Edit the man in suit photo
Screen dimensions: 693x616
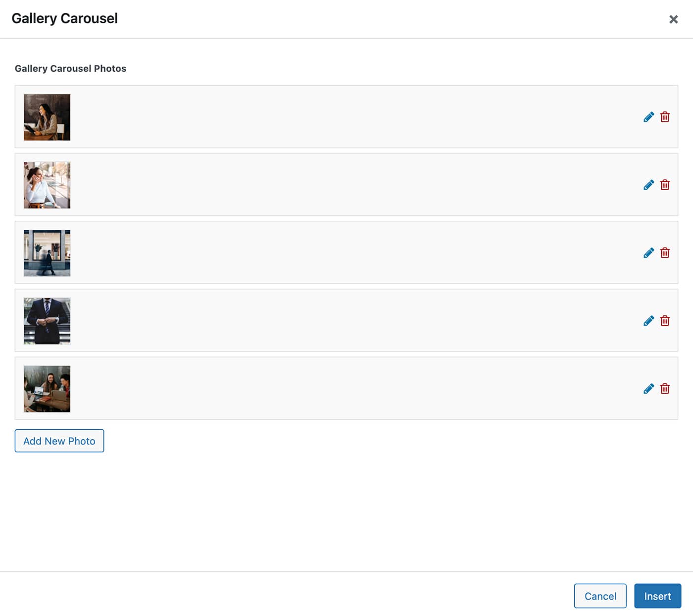pyautogui.click(x=648, y=321)
